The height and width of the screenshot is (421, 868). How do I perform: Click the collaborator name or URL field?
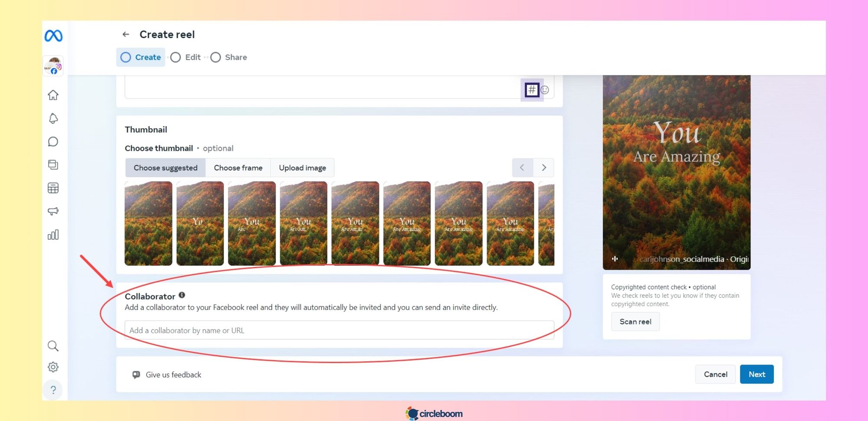click(x=339, y=330)
